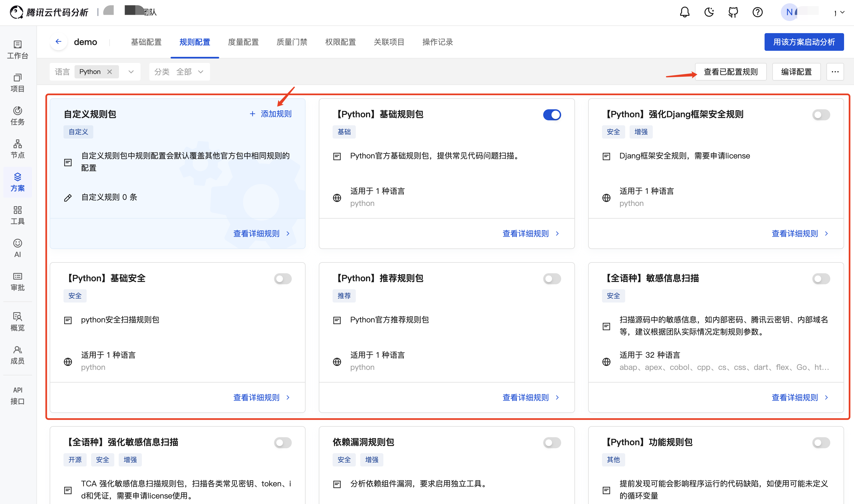Enable the 【Python】基础安全 switch

[x=283, y=279]
